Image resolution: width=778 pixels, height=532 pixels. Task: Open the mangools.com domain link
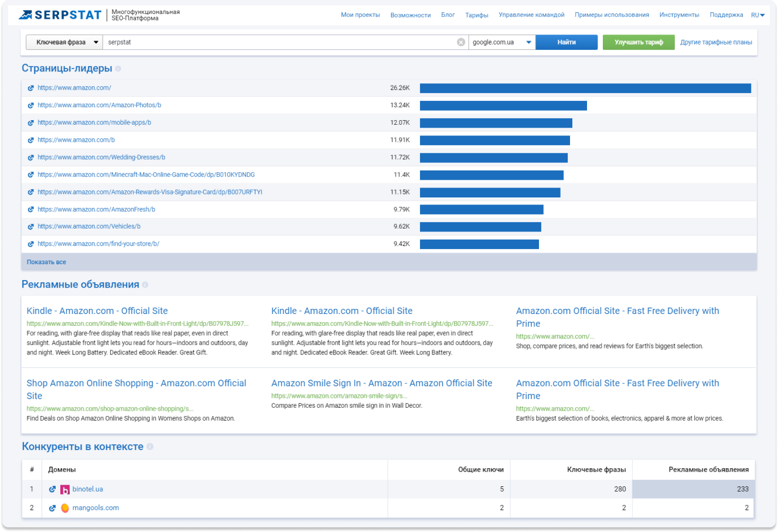tap(95, 508)
